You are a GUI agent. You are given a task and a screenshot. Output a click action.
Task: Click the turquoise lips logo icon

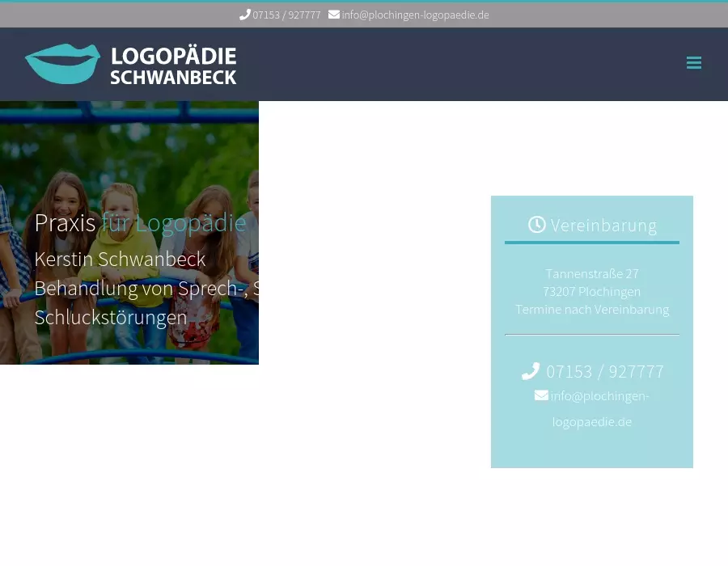[62, 64]
